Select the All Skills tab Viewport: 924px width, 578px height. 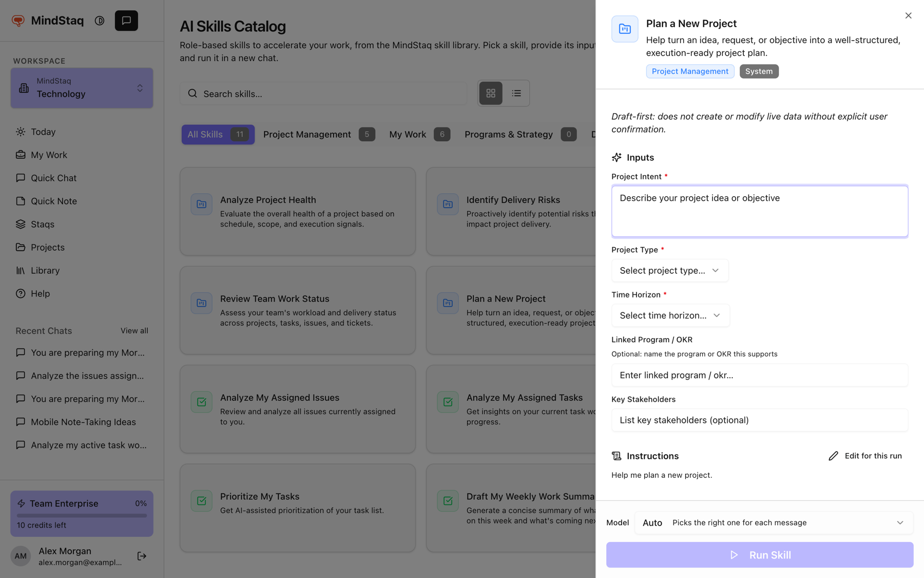click(x=218, y=135)
